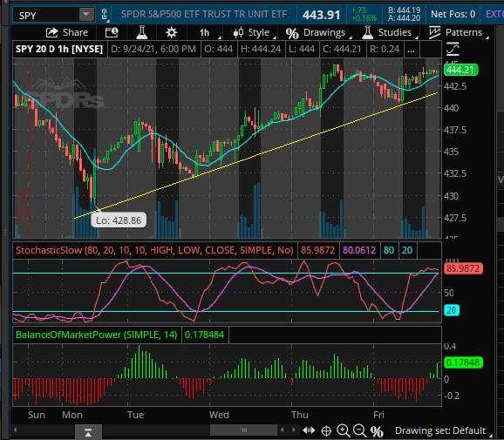Viewport: 504px width, 440px height.
Task: Click the +.73 +0.16% change value
Action: (x=364, y=15)
